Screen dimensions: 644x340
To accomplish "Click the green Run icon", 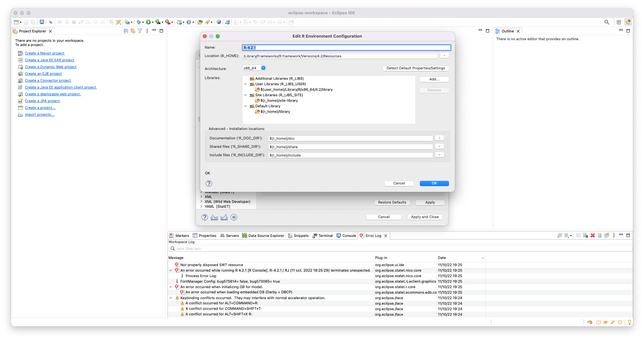I will tap(148, 22).
